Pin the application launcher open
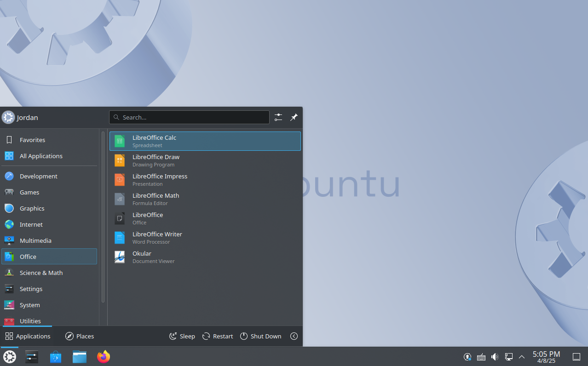This screenshot has height=366, width=588. click(294, 117)
